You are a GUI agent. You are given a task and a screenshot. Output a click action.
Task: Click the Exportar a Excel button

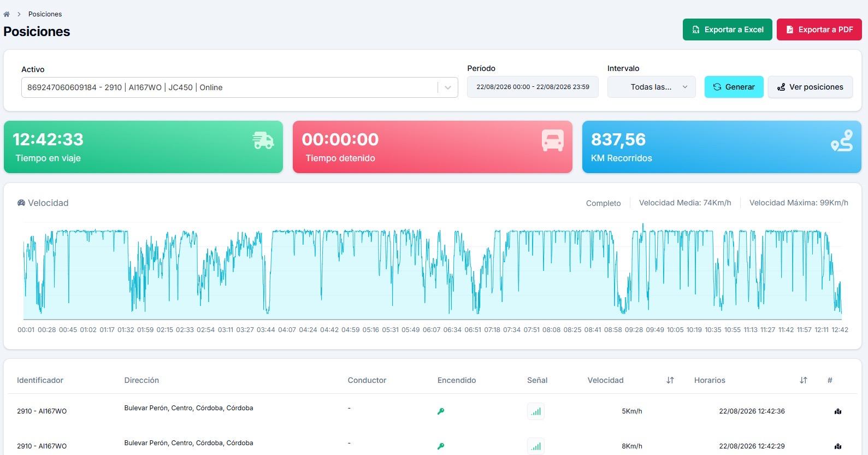(x=728, y=29)
